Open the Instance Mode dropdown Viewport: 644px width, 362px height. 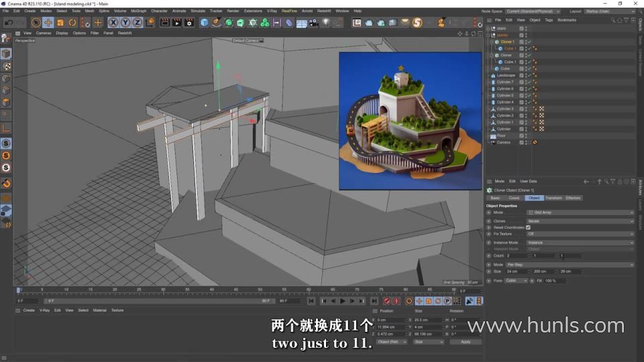[x=580, y=243]
